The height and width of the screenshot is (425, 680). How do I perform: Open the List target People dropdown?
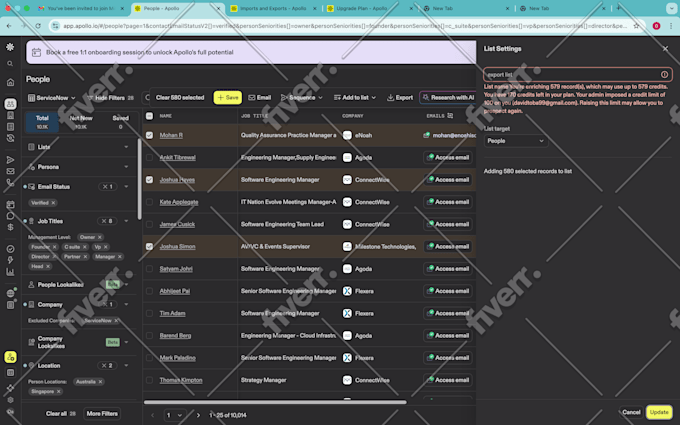515,141
